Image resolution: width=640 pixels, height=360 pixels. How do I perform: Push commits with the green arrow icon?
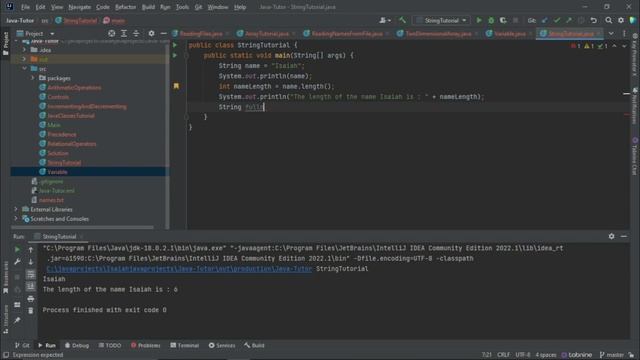(x=569, y=20)
